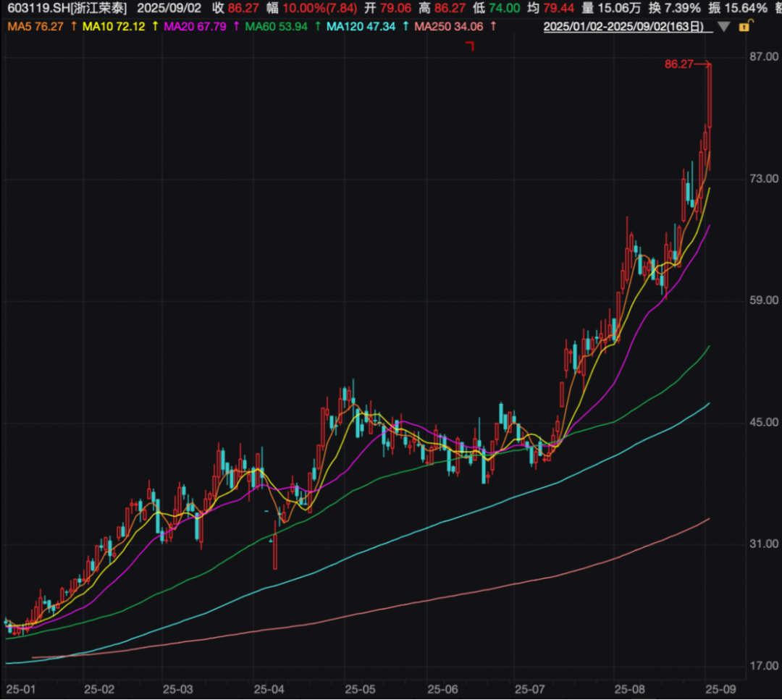Click the volume 量 15.06万

[611, 9]
